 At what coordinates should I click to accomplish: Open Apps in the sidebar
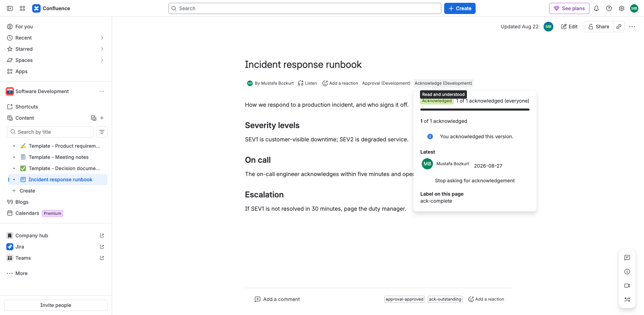(56, 71)
